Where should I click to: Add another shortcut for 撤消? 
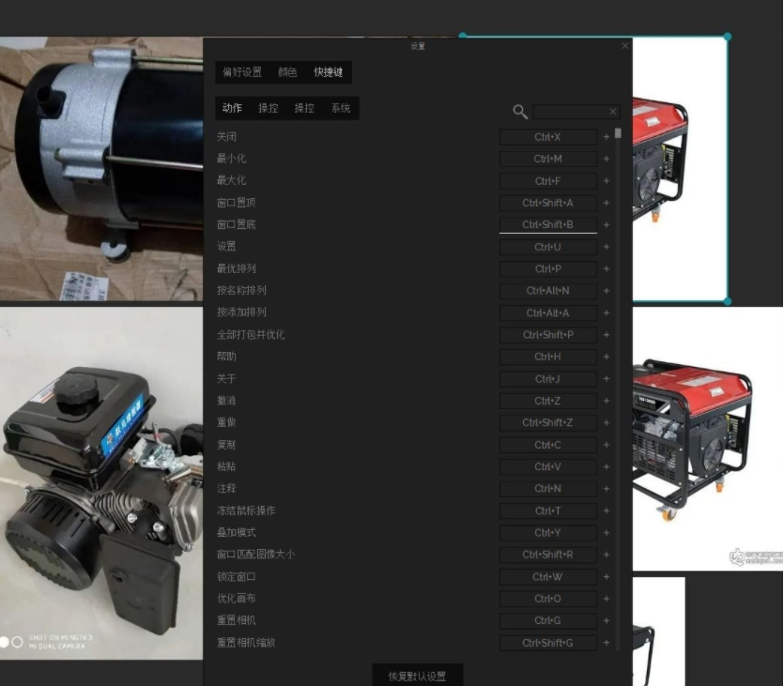(606, 401)
